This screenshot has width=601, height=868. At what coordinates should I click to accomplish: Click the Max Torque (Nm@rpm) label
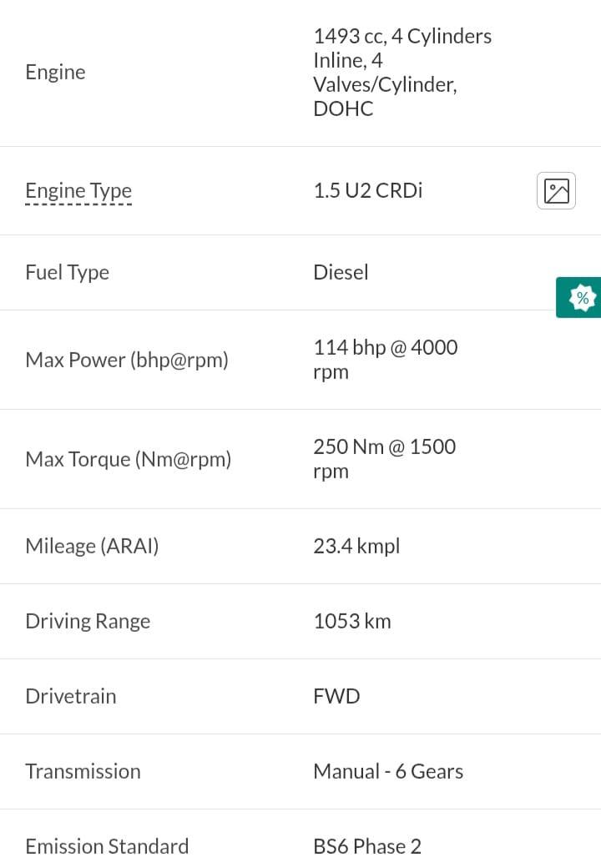129,460
